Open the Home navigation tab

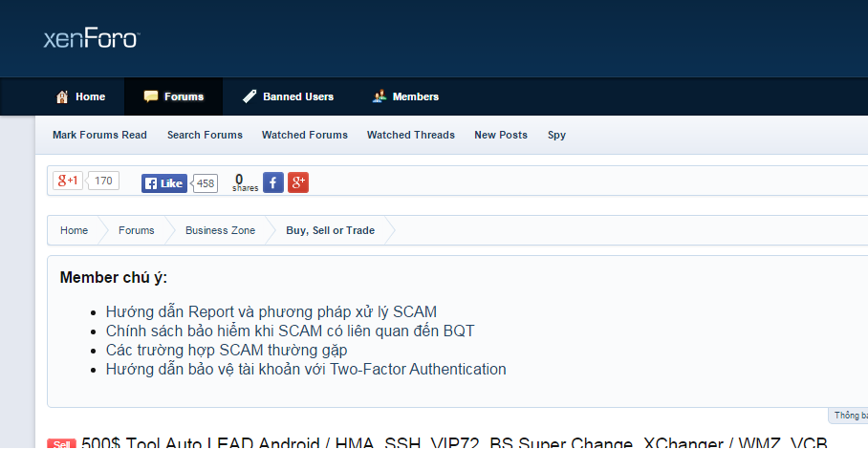81,96
